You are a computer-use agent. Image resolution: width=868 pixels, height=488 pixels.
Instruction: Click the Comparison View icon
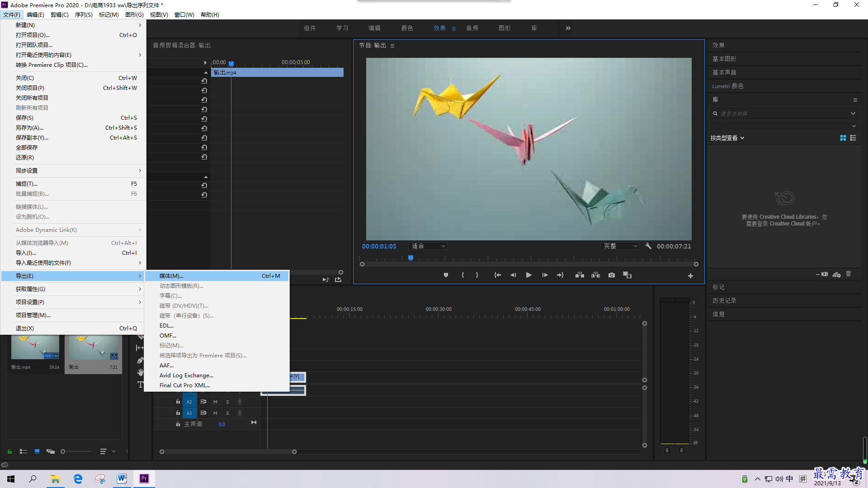click(x=627, y=275)
